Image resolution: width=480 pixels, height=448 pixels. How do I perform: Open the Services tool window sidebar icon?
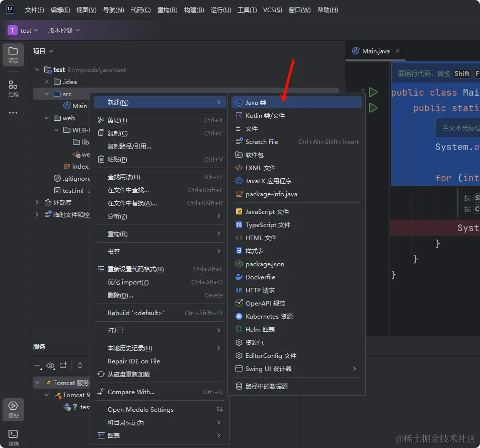click(x=13, y=409)
